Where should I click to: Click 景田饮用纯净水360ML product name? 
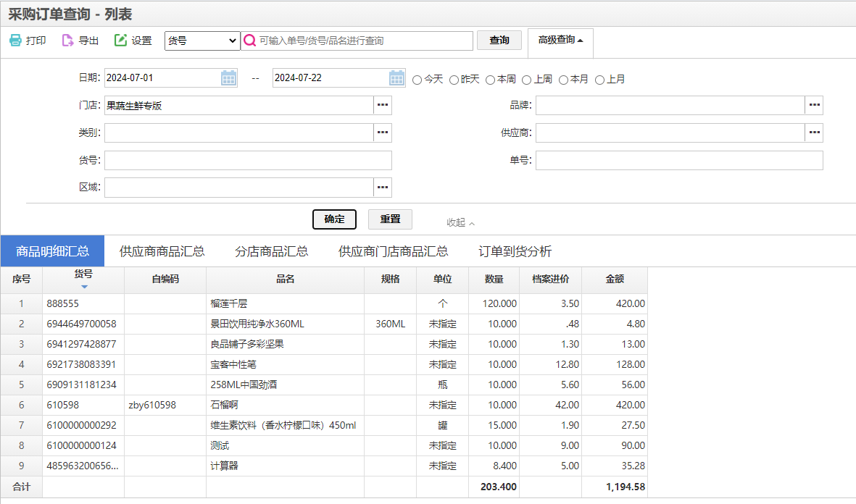coord(257,324)
